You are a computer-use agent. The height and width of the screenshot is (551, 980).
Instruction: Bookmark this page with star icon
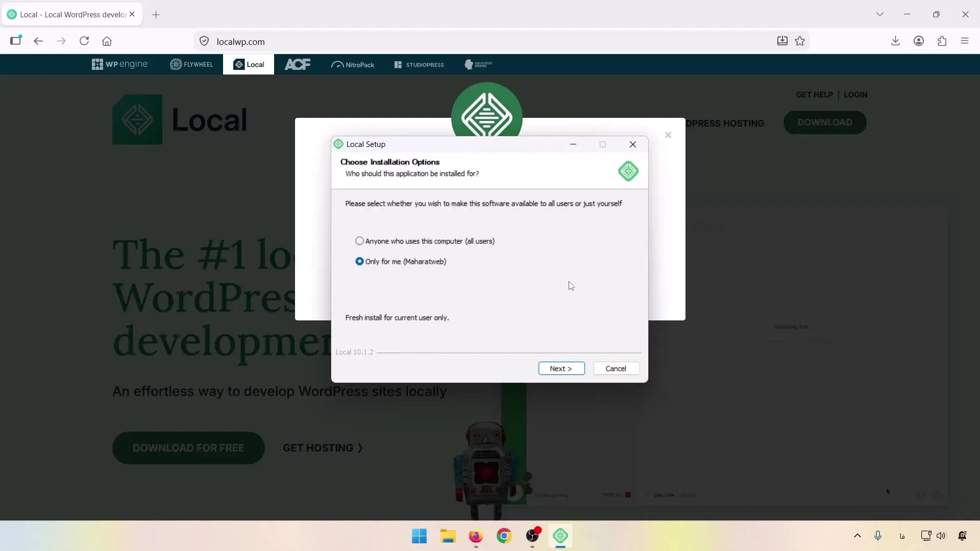pos(800,41)
